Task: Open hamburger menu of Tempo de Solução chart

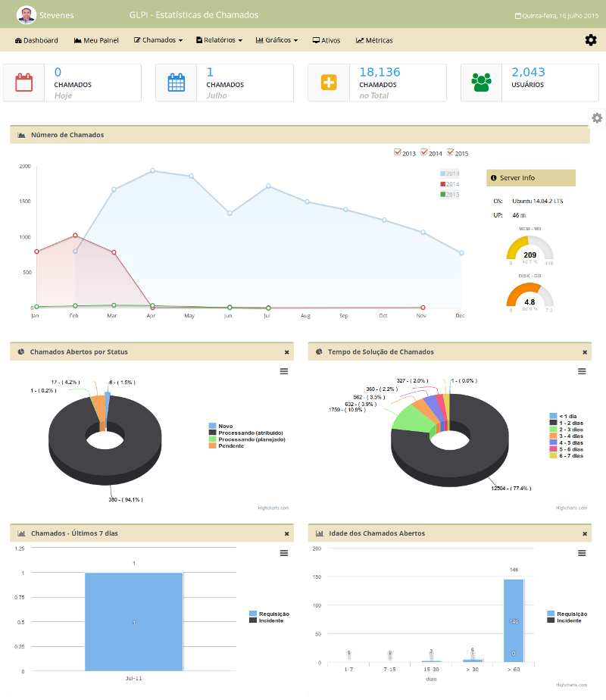Action: pos(582,371)
